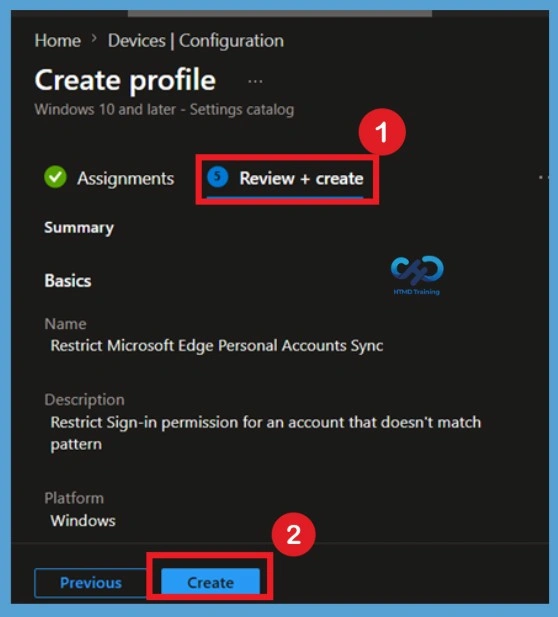Screen dimensions: 558x617
Task: Click the green checkmark icon for Assignments
Action: coord(55,177)
